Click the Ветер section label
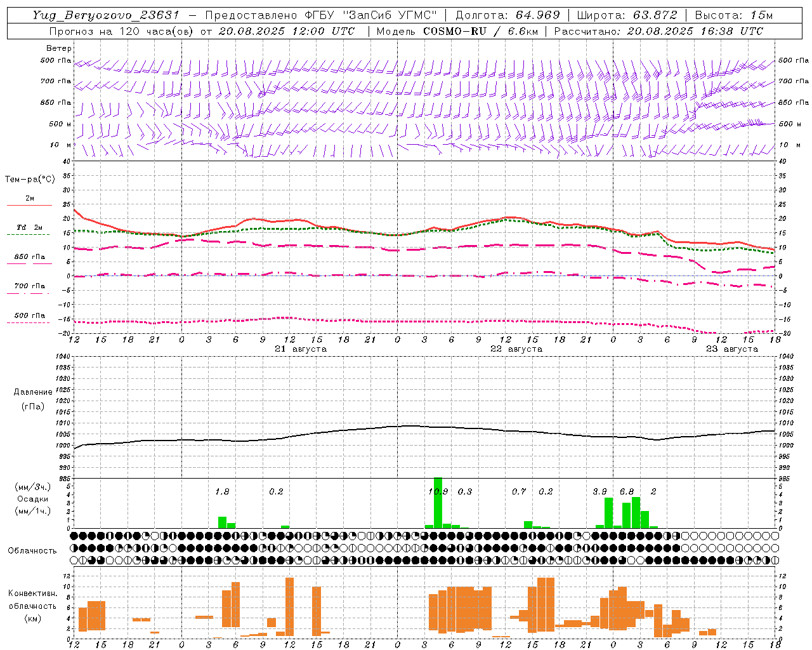Image resolution: width=812 pixels, height=650 pixels. point(59,48)
